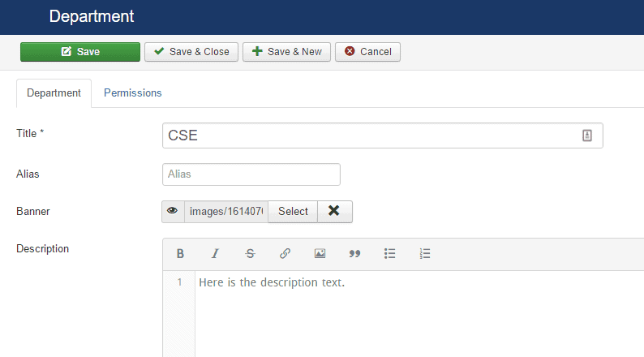Toggle bold formatting in description editor
Image resolution: width=644 pixels, height=357 pixels.
pos(180,254)
